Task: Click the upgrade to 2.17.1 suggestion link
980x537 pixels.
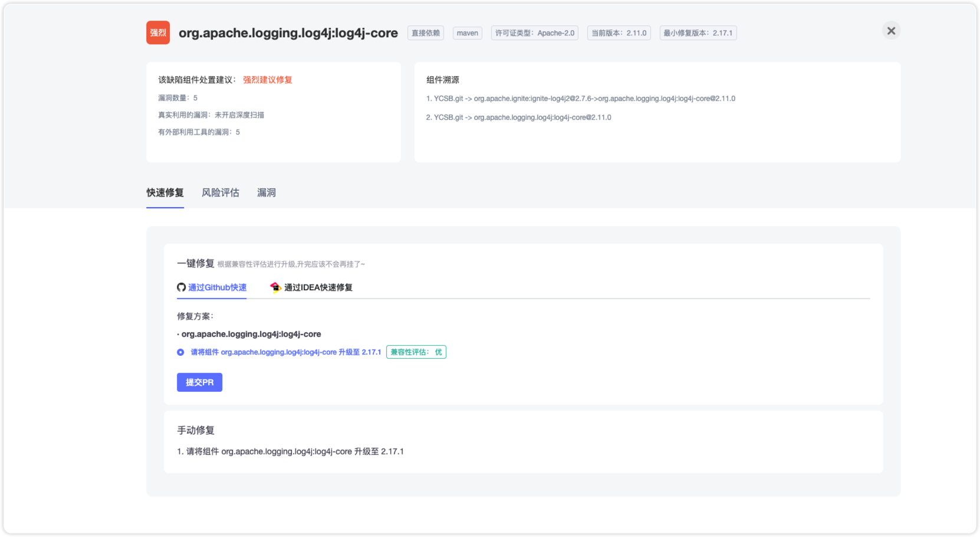Action: [x=286, y=352]
